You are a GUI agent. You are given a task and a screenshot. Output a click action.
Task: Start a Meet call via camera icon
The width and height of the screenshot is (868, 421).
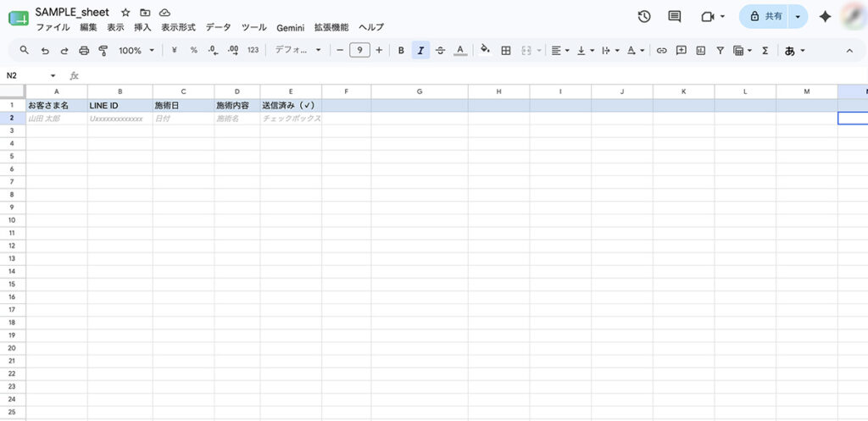click(707, 17)
